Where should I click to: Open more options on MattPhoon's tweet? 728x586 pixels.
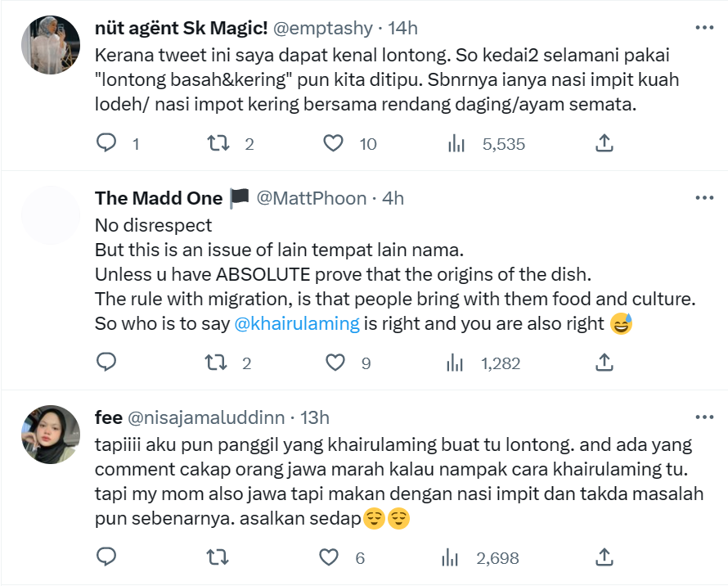pyautogui.click(x=703, y=198)
